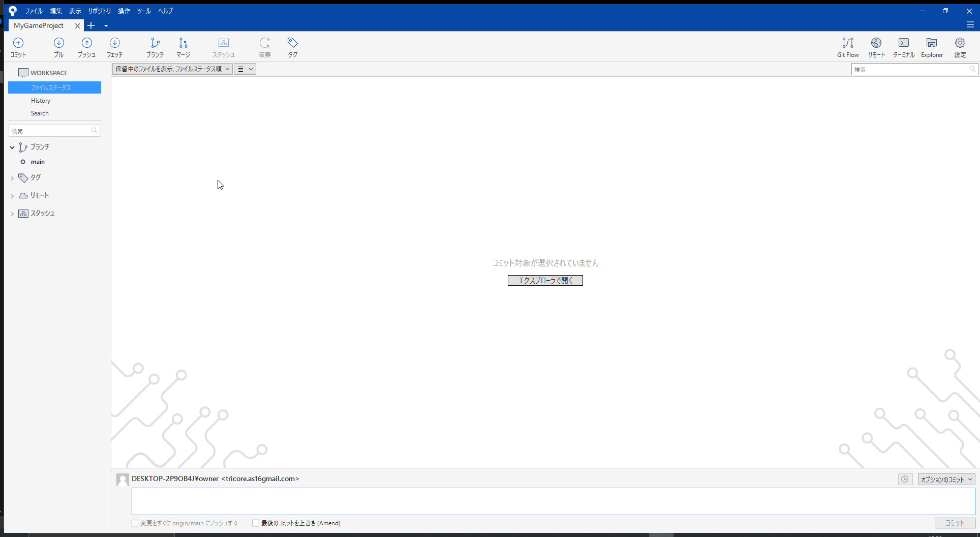Enable 変更をすぐに origin/main にプッシュする checkbox

tap(135, 523)
